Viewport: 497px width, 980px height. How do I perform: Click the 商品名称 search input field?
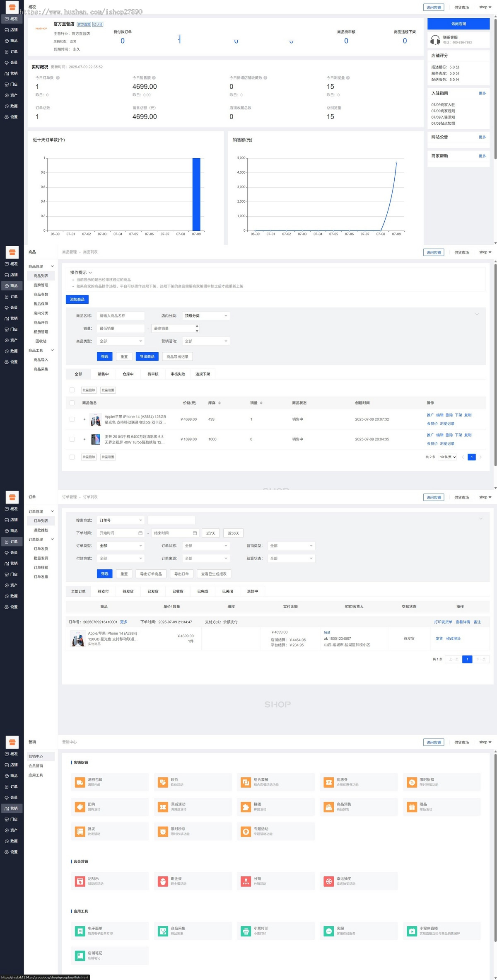(x=121, y=316)
